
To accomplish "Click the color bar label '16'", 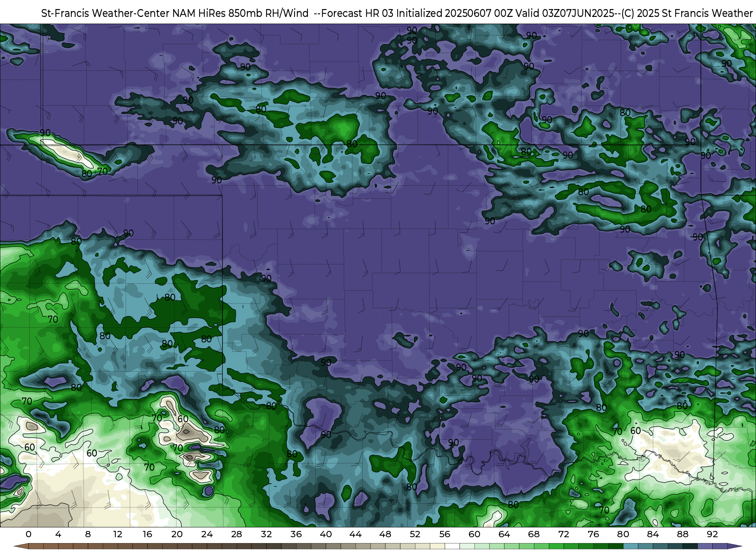I will click(x=147, y=534).
